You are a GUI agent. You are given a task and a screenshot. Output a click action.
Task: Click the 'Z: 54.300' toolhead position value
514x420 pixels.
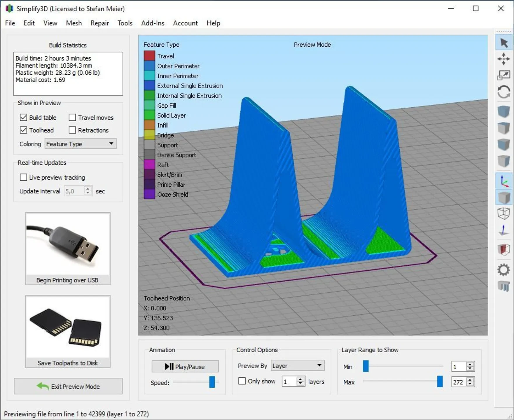157,328
